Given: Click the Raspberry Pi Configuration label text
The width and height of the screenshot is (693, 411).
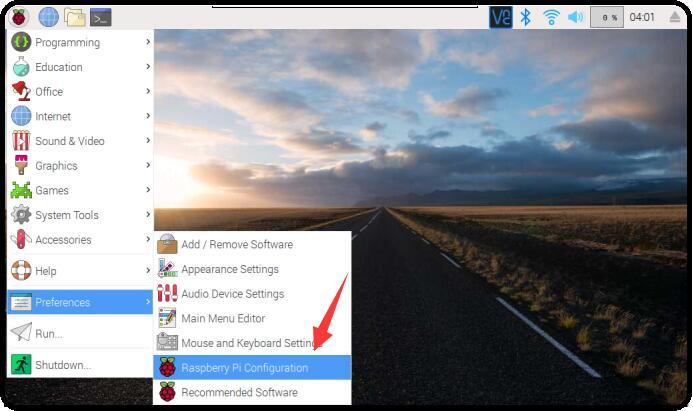Looking at the screenshot, I should click(x=244, y=368).
